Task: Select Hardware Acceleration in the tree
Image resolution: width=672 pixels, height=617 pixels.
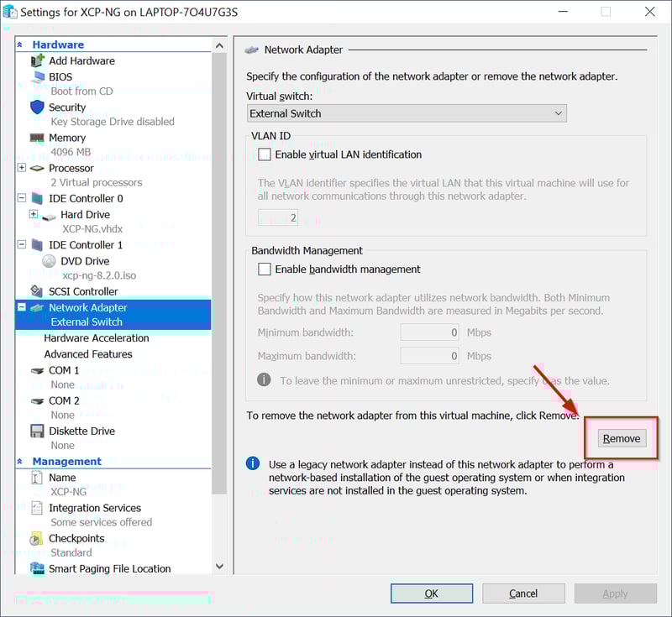Action: click(x=96, y=337)
